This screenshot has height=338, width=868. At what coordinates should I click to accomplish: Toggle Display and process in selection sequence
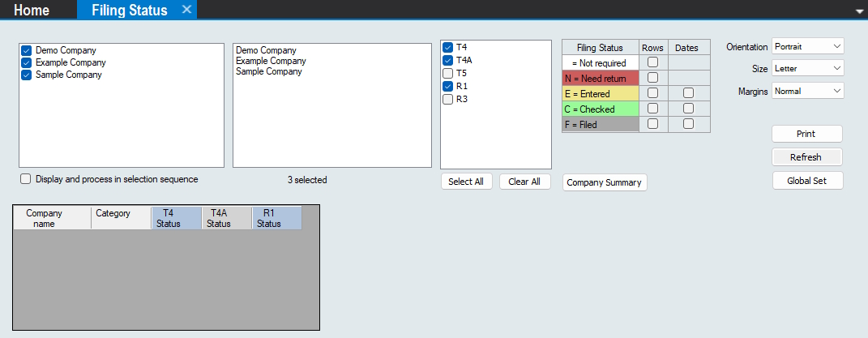(26, 179)
